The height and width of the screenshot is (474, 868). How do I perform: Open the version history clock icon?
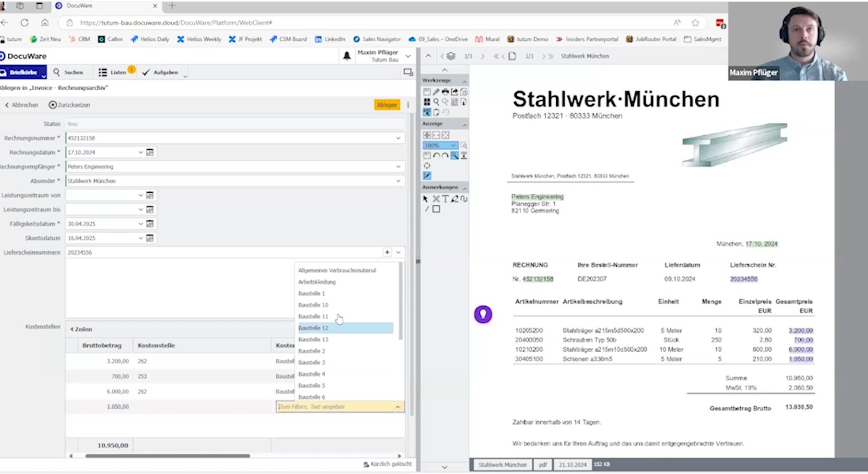(x=445, y=112)
